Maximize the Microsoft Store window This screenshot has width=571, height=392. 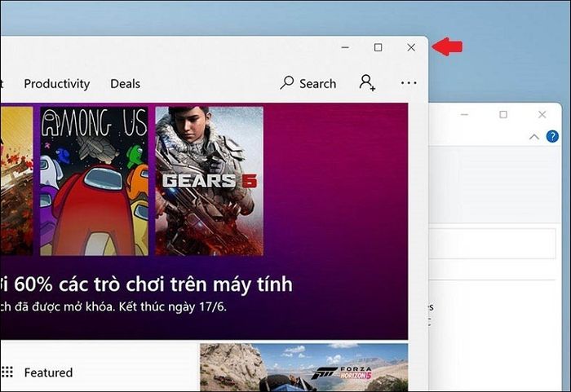[378, 47]
